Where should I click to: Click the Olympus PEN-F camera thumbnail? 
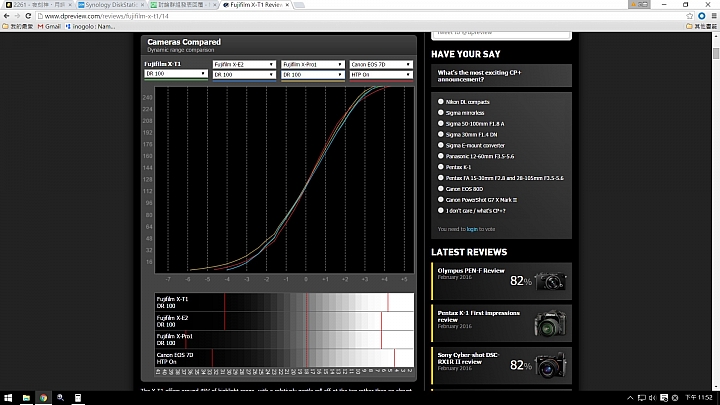(x=551, y=281)
